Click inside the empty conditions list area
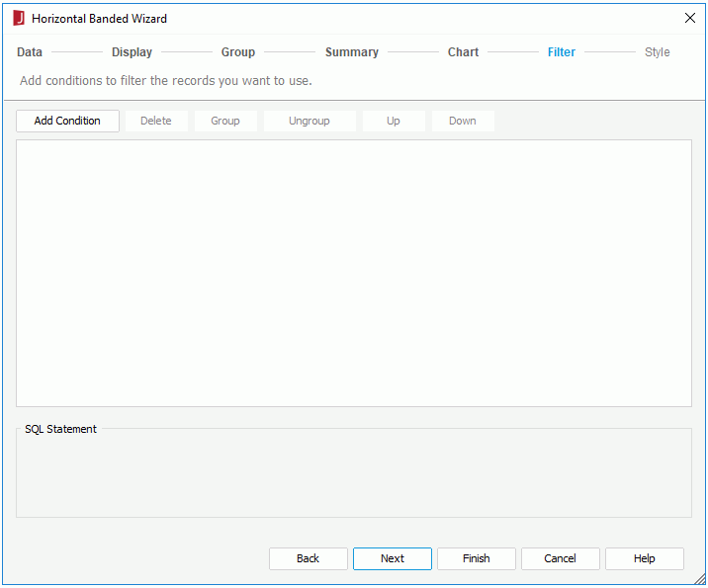The height and width of the screenshot is (588, 708). pos(354,273)
